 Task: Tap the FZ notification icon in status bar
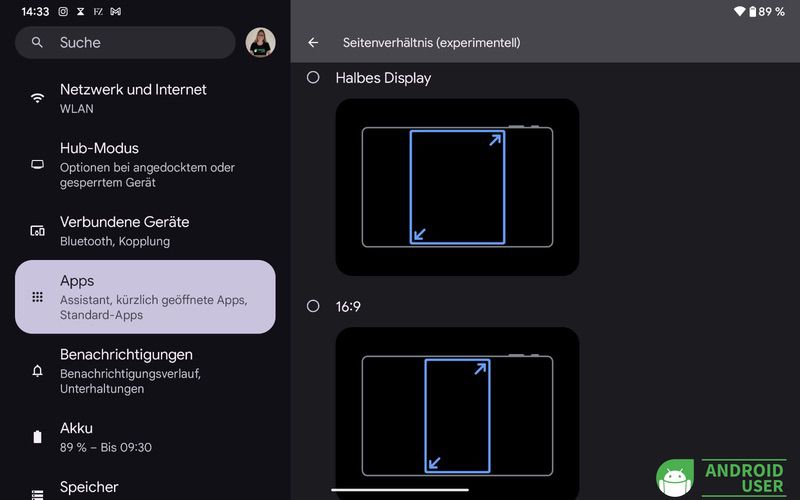point(98,11)
